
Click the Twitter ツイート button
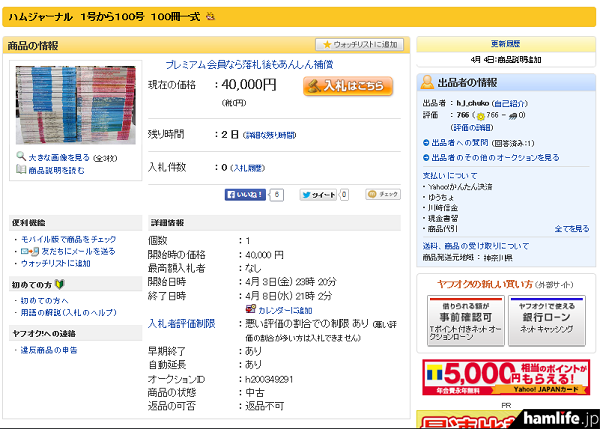(x=323, y=194)
